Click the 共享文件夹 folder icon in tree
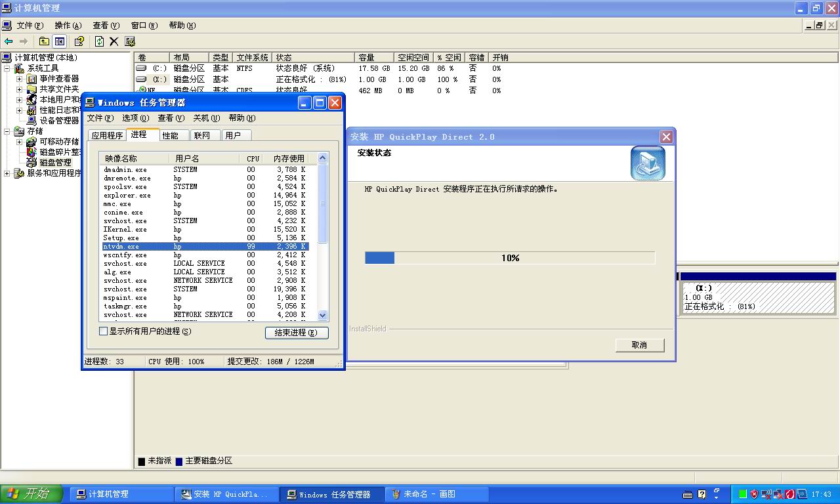Viewport: 840px width, 504px height. 32,89
